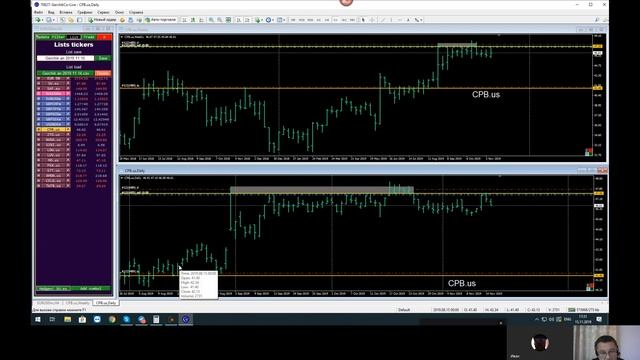Screen dimensions: 640x360
Task: Click the Zoom In magnifier icon
Action: 211,20
